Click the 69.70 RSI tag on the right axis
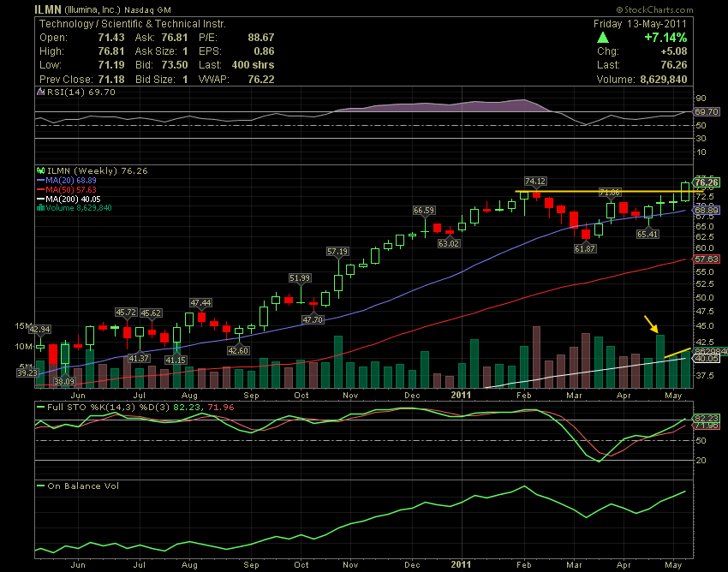Image resolution: width=728 pixels, height=572 pixels. 707,112
